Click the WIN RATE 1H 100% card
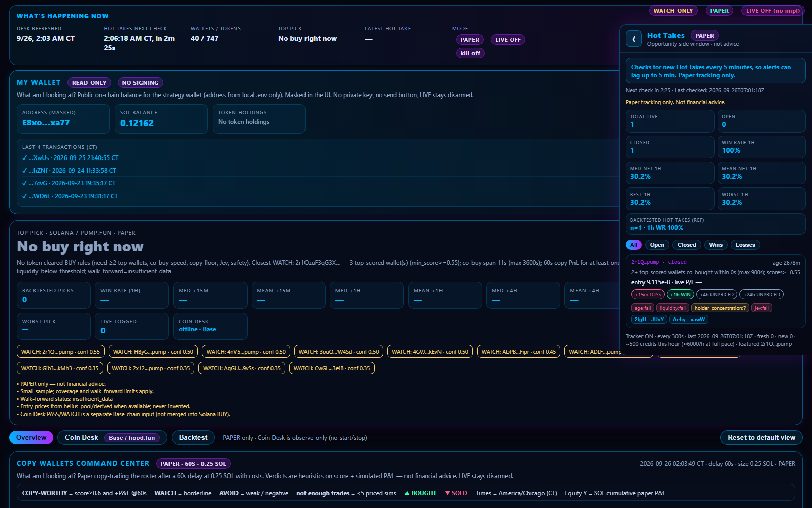The height and width of the screenshot is (508, 812). [x=761, y=147]
